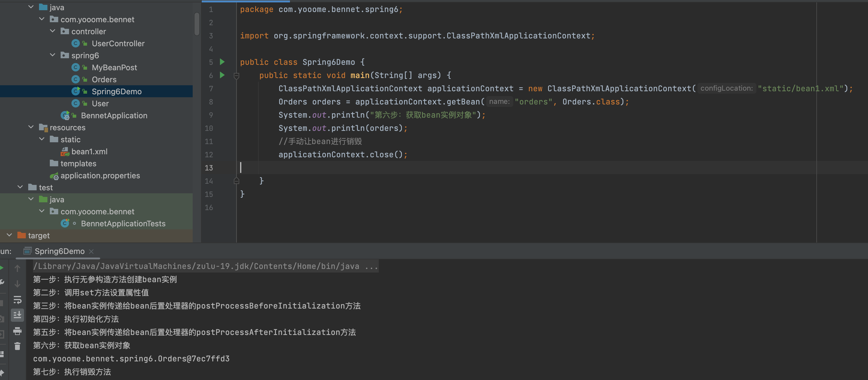Viewport: 868px width, 380px height.
Task: Toggle scroll to end of console output
Action: [17, 315]
